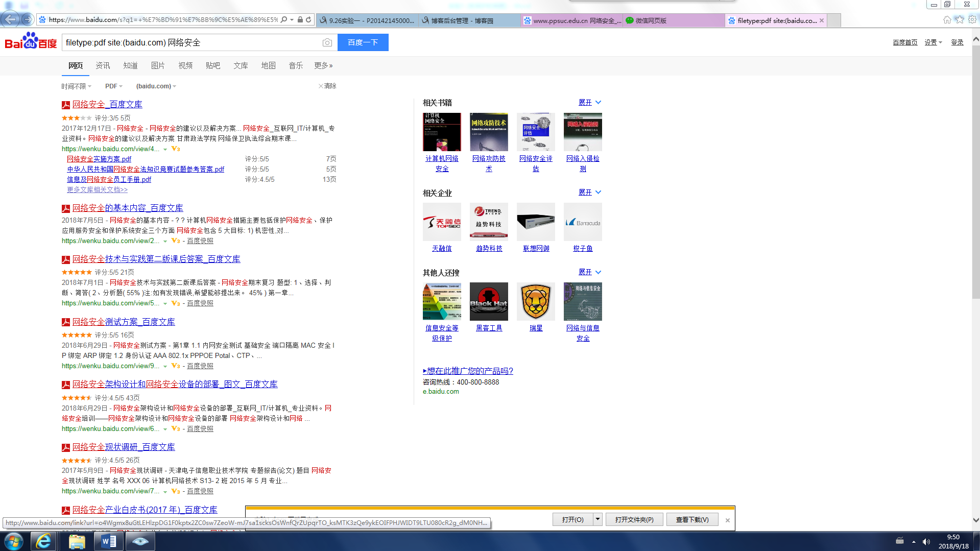Open the 设置 settings dropdown
This screenshot has height=551, width=980.
coord(934,42)
